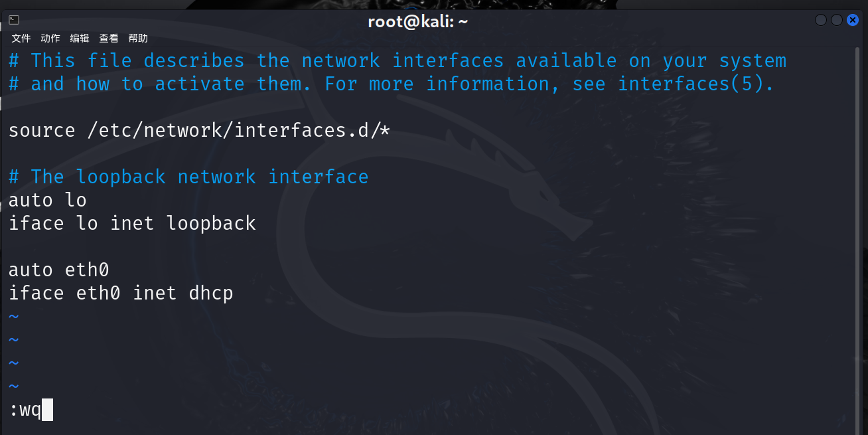
Task: Open the 查看 menu
Action: tap(109, 39)
